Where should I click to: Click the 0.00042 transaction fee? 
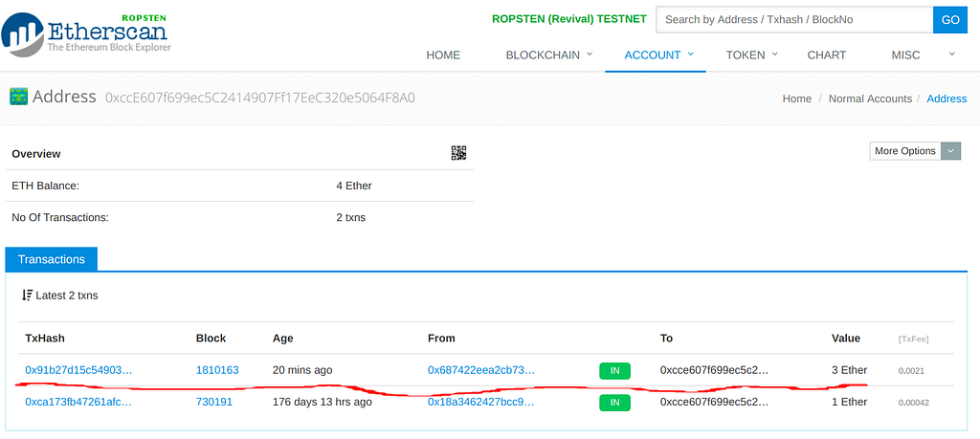pos(914,403)
